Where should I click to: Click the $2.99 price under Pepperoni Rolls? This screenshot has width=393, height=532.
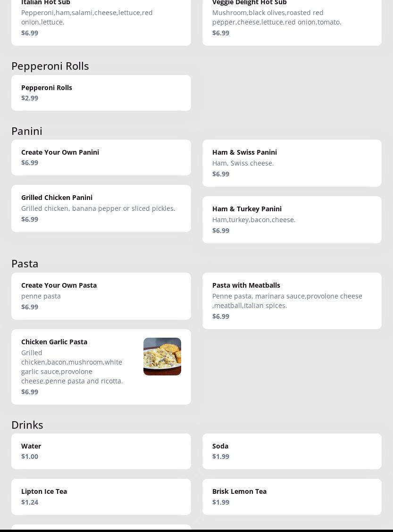pyautogui.click(x=30, y=98)
